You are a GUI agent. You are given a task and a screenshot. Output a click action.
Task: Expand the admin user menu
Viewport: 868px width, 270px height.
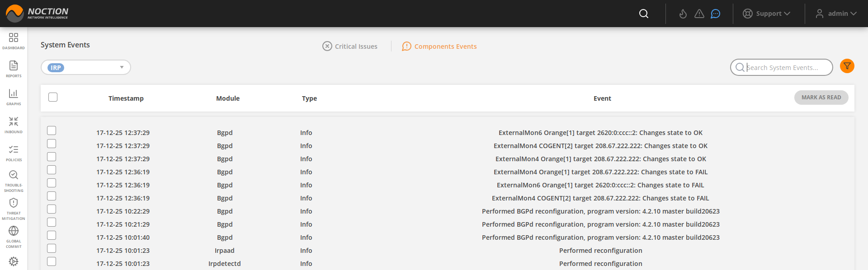[x=836, y=14]
